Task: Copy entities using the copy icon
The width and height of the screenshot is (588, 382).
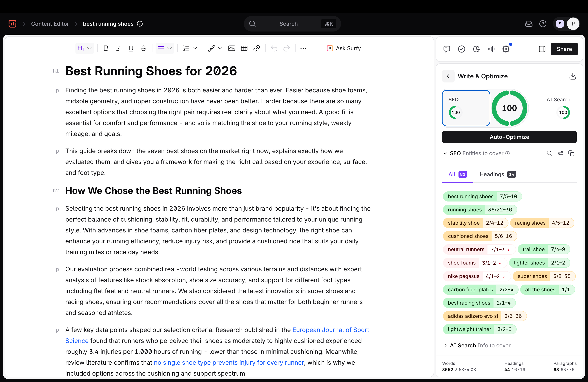Action: [571, 153]
